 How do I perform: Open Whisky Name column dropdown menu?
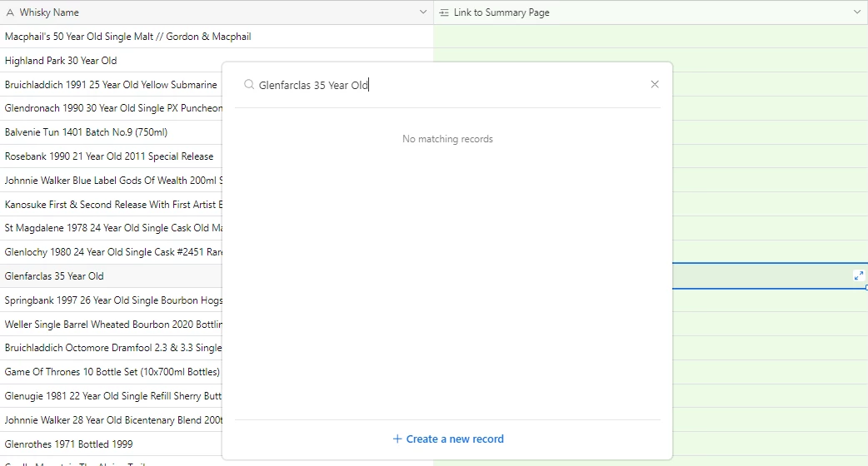pyautogui.click(x=423, y=12)
